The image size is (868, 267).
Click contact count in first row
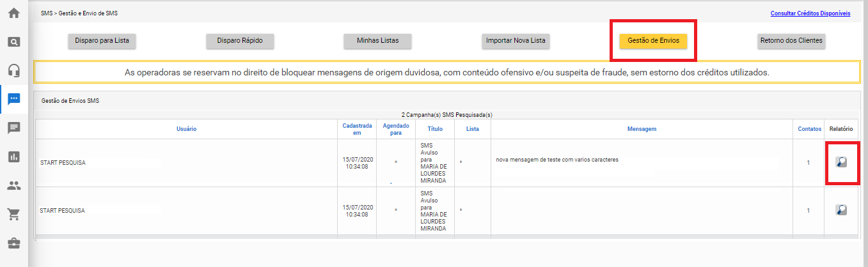click(808, 163)
